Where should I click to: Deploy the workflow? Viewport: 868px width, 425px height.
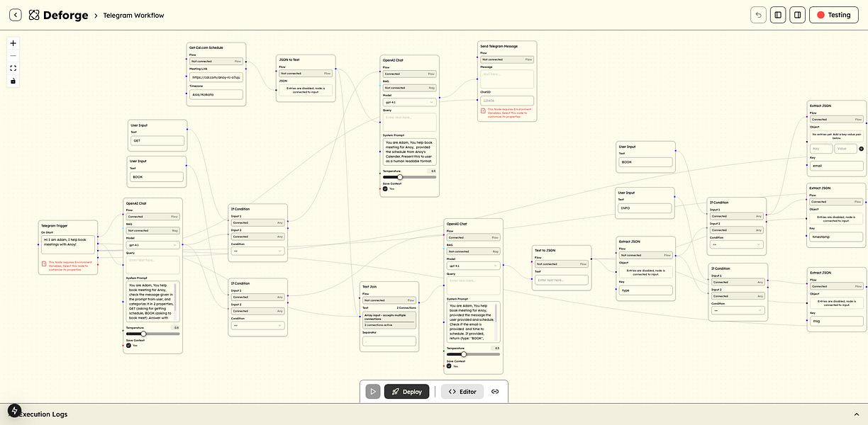point(406,391)
